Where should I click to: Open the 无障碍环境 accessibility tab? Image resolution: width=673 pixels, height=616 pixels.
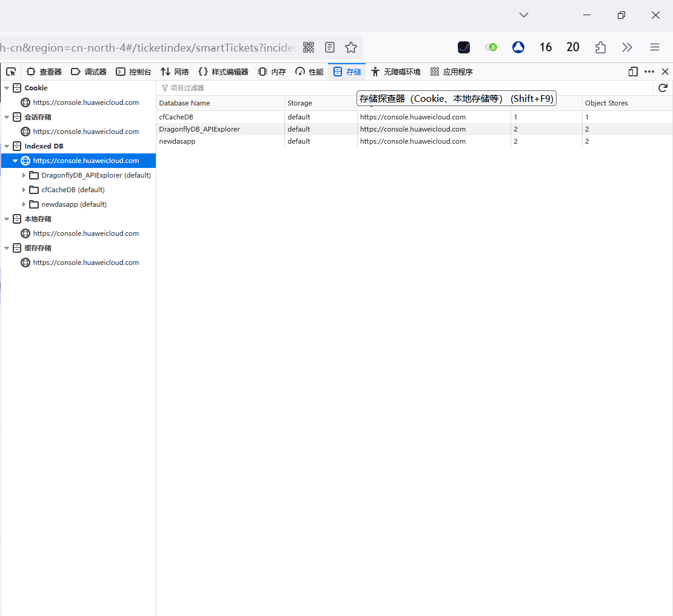click(x=396, y=72)
